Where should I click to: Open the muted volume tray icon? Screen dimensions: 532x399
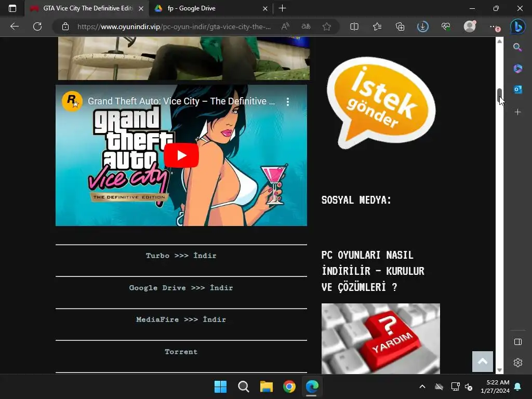(x=469, y=387)
